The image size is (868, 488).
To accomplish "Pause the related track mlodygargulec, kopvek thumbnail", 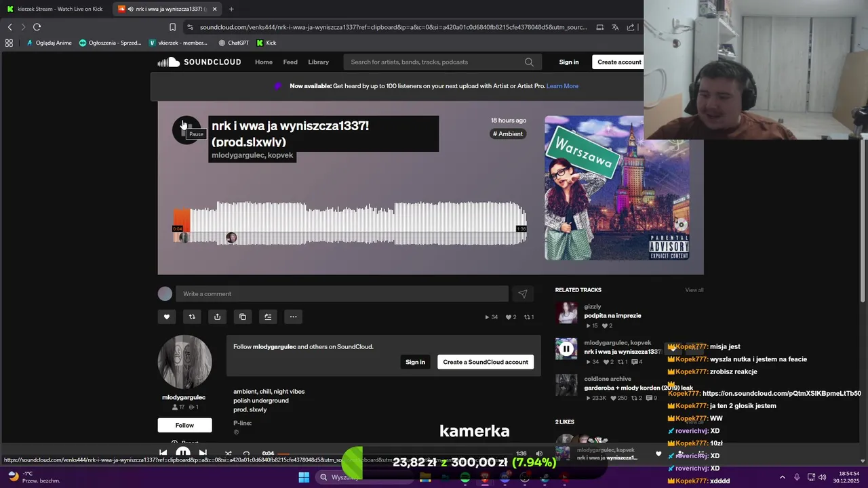I will pyautogui.click(x=566, y=349).
